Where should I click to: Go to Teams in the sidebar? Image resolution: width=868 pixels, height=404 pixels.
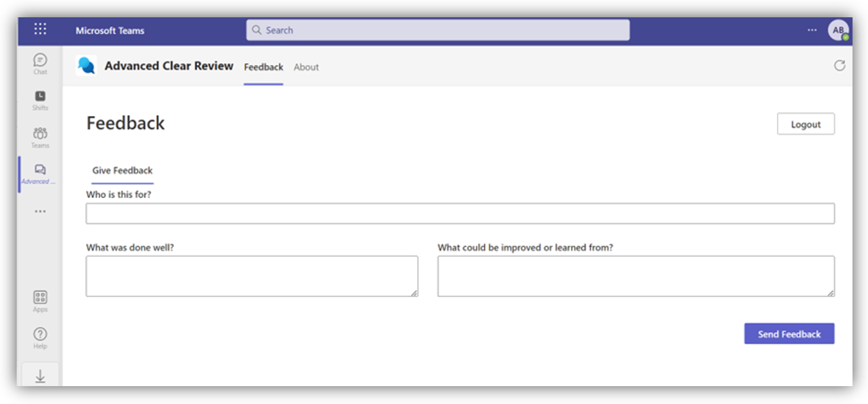(x=40, y=136)
